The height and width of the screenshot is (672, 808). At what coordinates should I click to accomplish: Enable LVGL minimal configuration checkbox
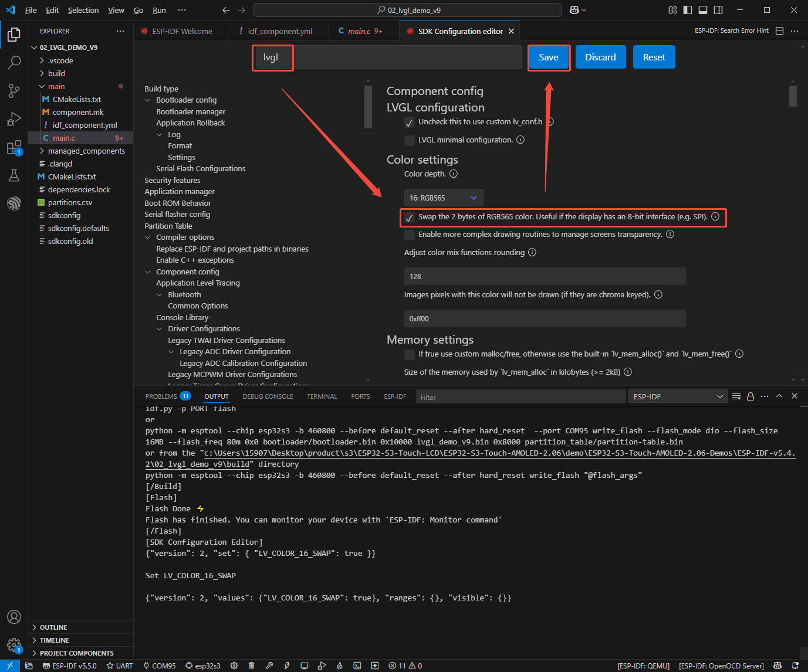click(x=410, y=140)
